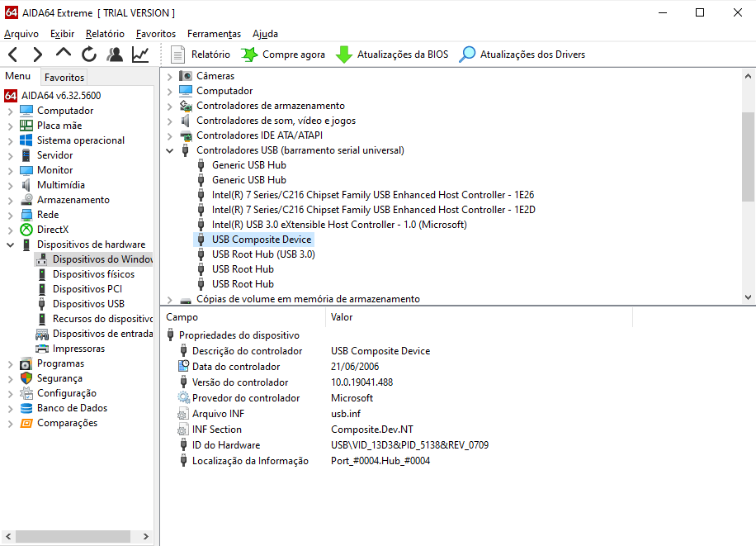Open the Favoritos menu in menu bar
The height and width of the screenshot is (546, 756).
coord(156,34)
